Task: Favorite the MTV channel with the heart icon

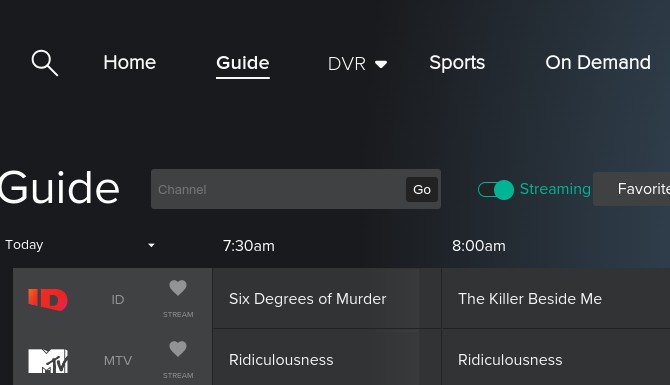Action: (178, 349)
